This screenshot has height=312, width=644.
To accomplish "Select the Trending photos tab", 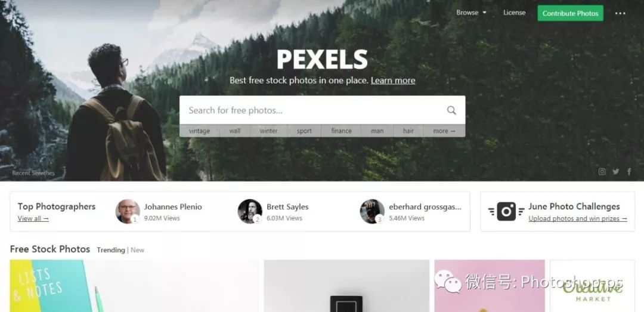I will 111,250.
